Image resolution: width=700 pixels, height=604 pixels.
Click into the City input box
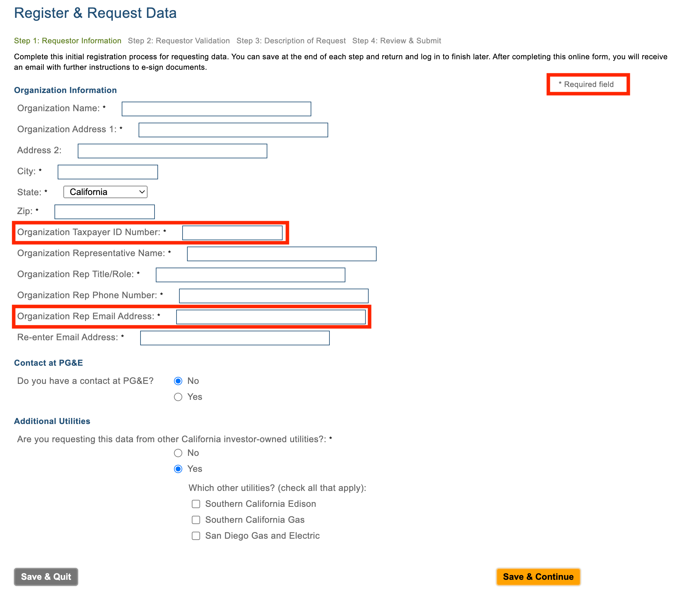[108, 172]
